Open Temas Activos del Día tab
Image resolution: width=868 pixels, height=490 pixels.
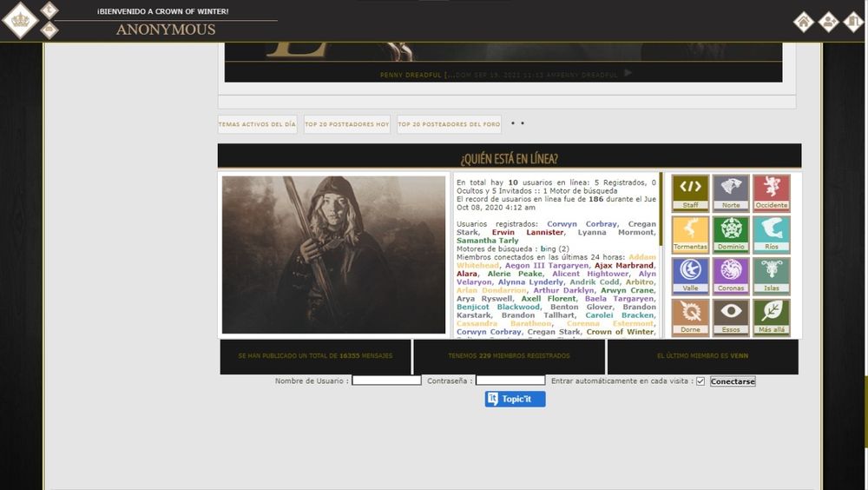257,124
